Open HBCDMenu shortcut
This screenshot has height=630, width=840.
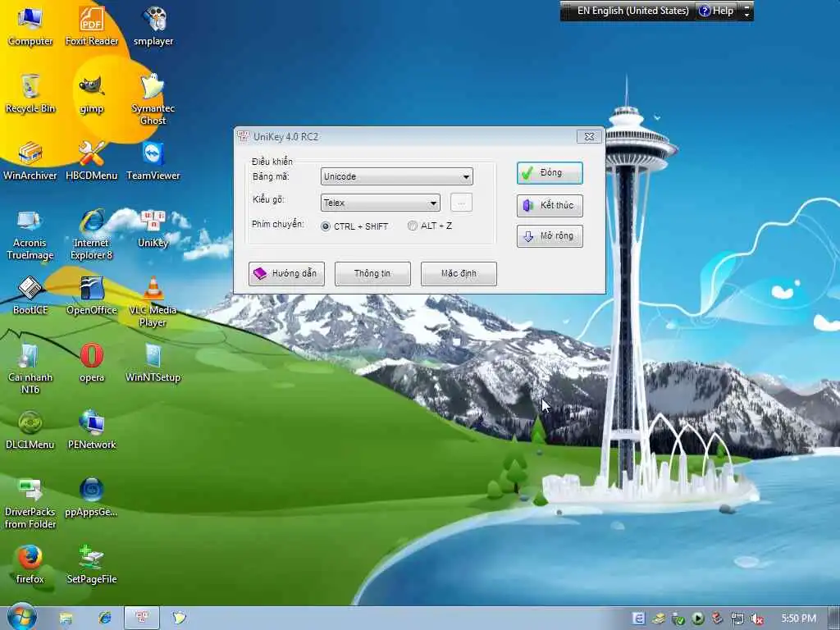pos(92,161)
